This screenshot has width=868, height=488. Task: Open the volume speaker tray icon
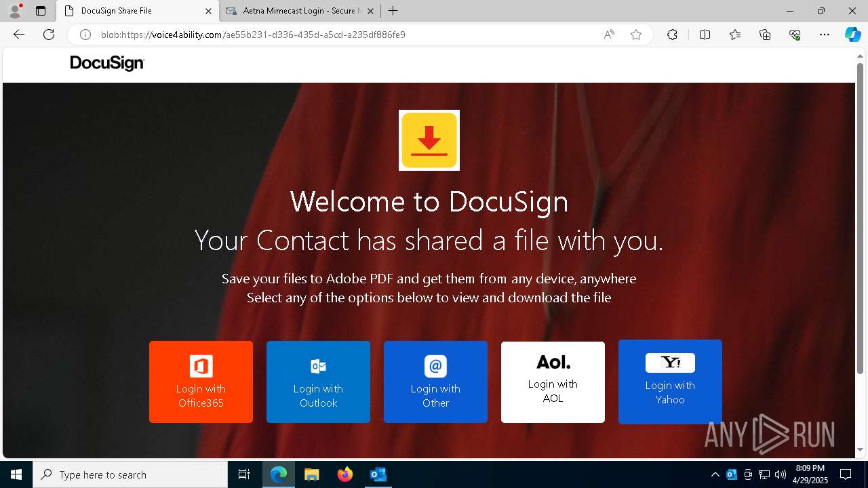(781, 474)
